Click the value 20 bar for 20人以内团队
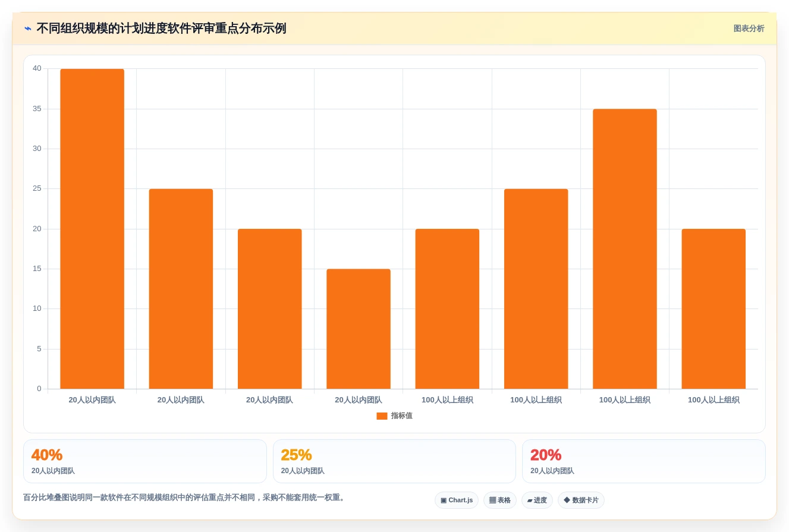 tap(270, 309)
